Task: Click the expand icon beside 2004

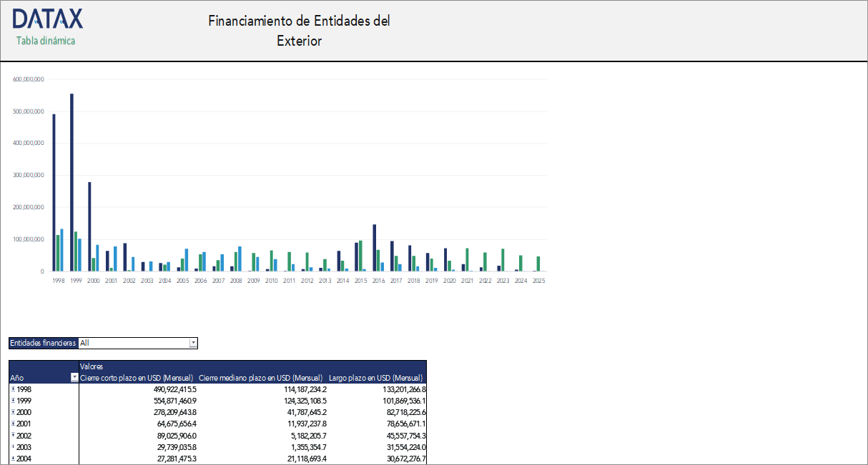Action: pos(13,458)
